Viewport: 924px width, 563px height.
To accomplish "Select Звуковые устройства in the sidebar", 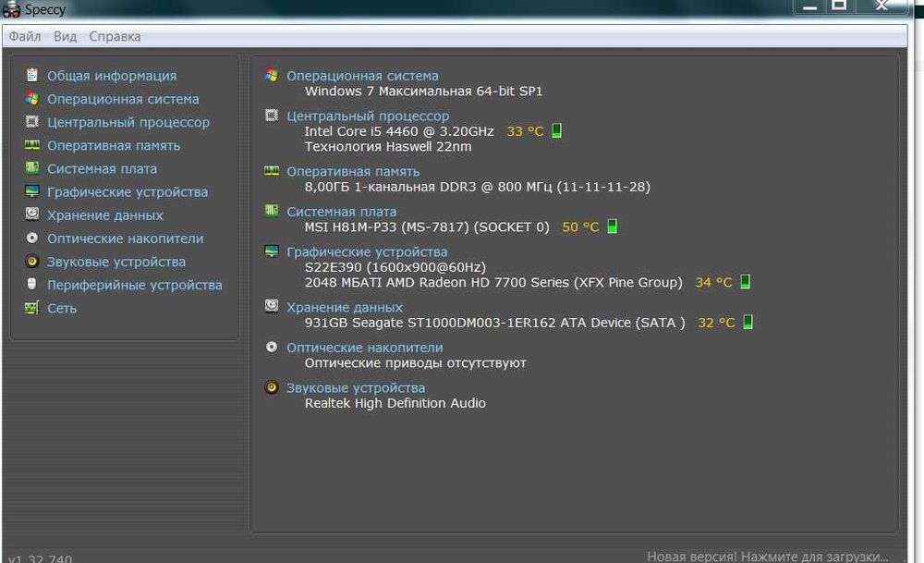I will tap(116, 262).
